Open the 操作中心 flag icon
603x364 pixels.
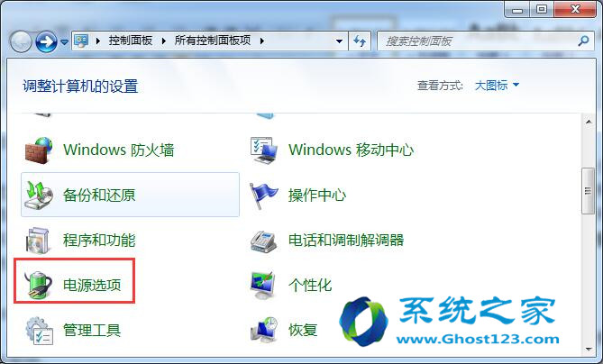coord(264,196)
